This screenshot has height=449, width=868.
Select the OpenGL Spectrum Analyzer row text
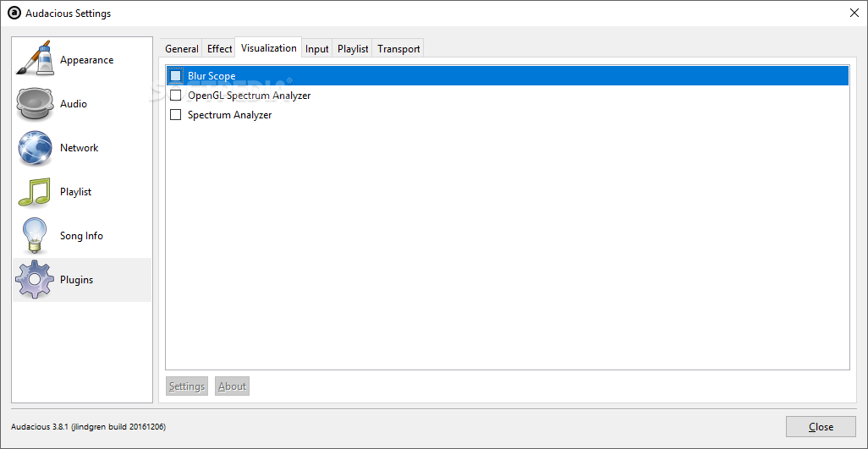pyautogui.click(x=249, y=95)
